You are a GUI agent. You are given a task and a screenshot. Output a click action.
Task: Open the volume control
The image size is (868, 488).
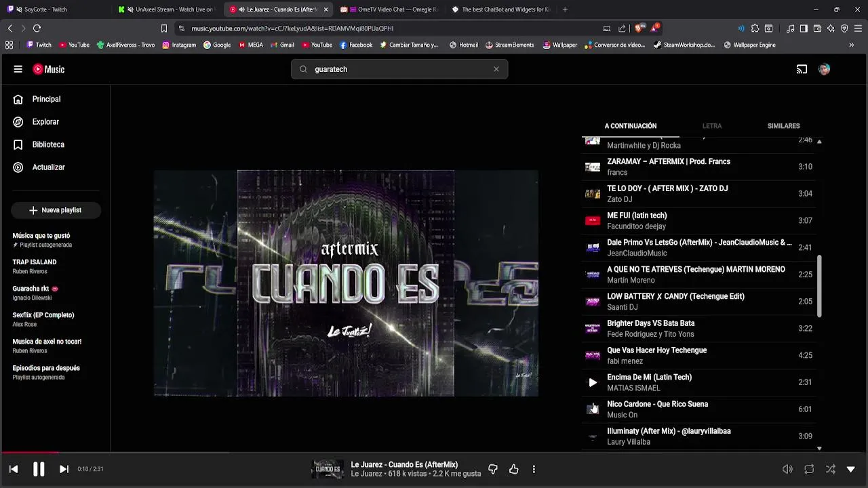(x=787, y=469)
